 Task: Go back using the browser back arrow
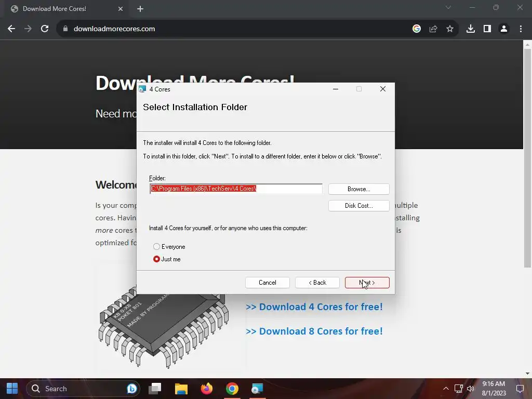pyautogui.click(x=11, y=29)
